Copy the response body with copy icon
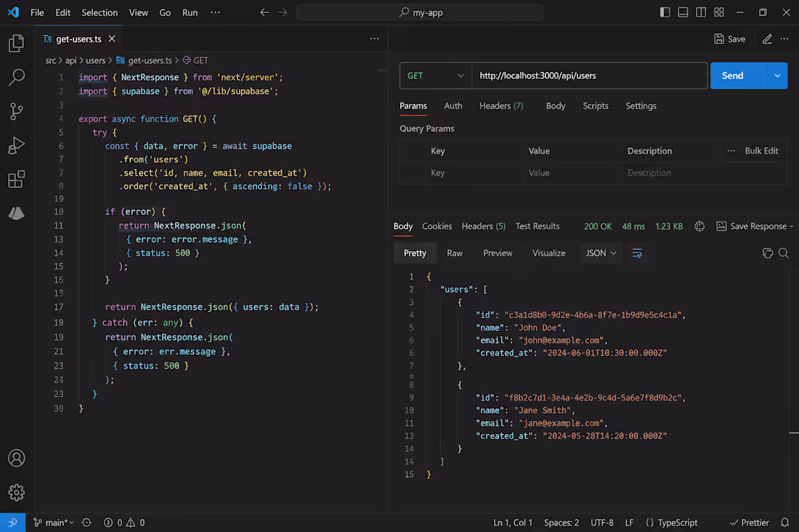This screenshot has width=799, height=532. tap(768, 253)
